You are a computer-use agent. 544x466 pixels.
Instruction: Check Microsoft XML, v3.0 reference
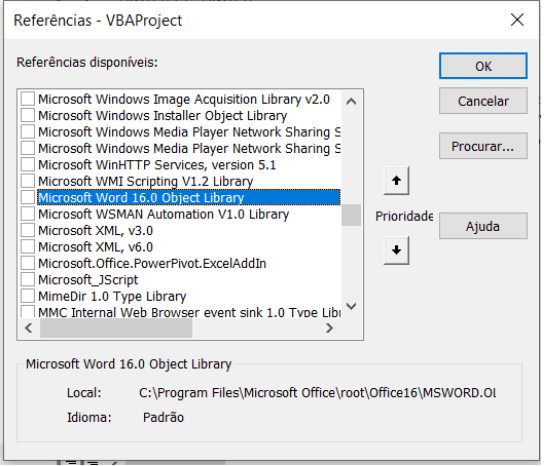point(28,230)
